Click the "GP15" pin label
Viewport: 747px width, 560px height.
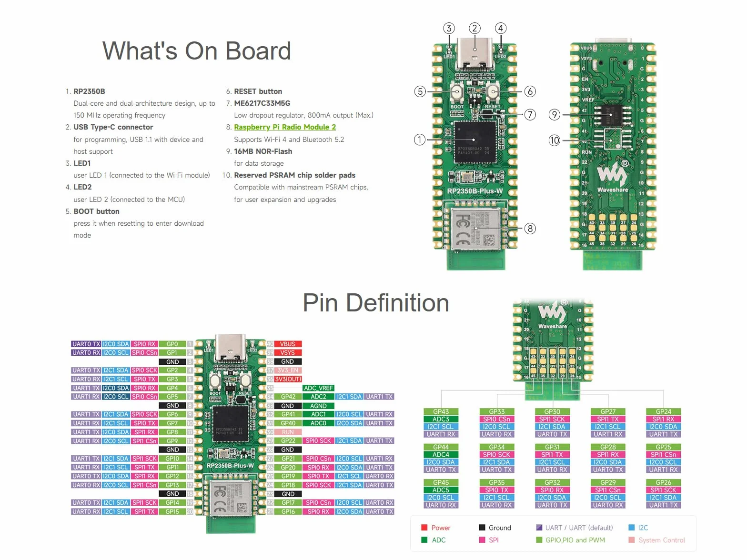[172, 511]
